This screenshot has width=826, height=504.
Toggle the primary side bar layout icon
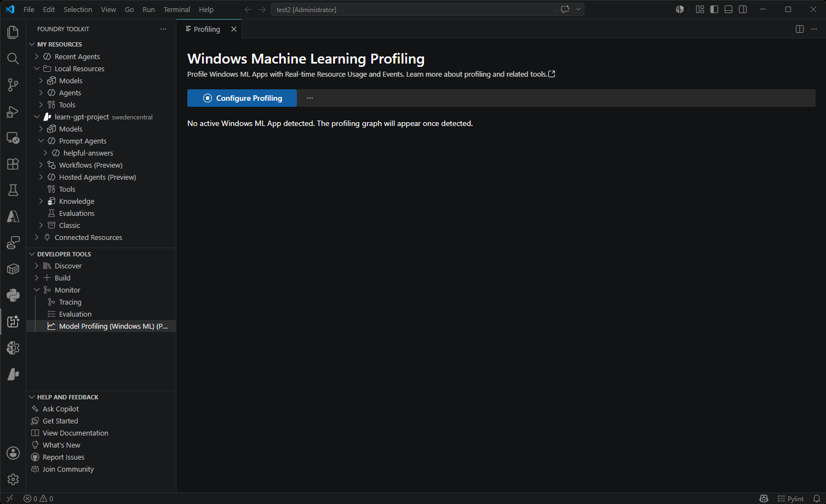714,9
